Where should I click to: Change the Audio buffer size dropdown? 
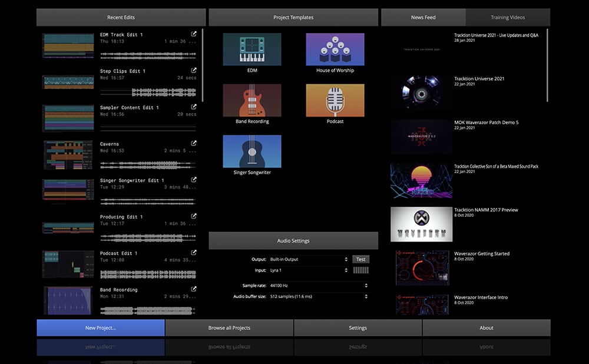click(x=318, y=296)
